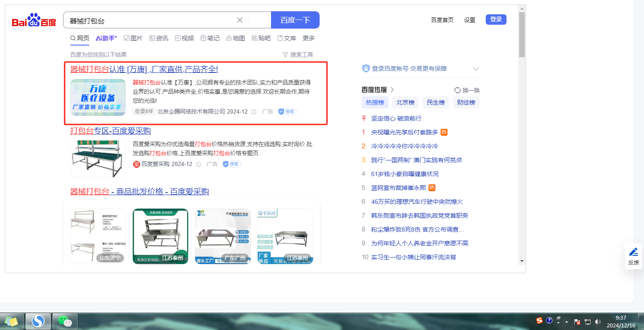
Task: Expand the arrow beside 北京企腾网络技术有限公司 2024-12
Action: [x=254, y=112]
